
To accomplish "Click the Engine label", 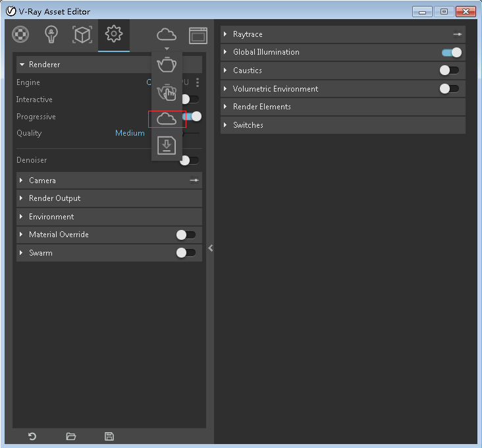I will (x=28, y=82).
